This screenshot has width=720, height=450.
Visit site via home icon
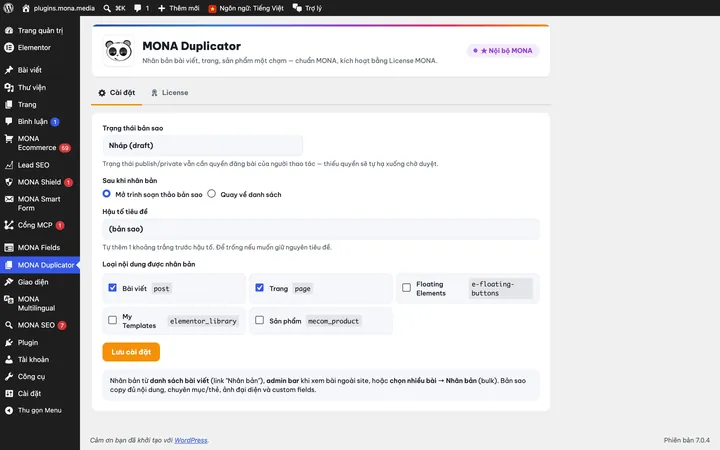point(26,8)
